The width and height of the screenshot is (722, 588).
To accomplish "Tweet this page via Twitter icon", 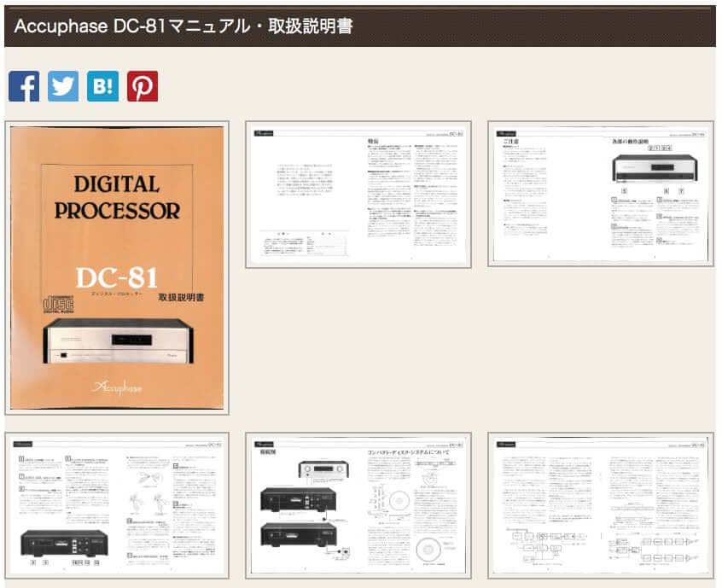I will (x=63, y=86).
